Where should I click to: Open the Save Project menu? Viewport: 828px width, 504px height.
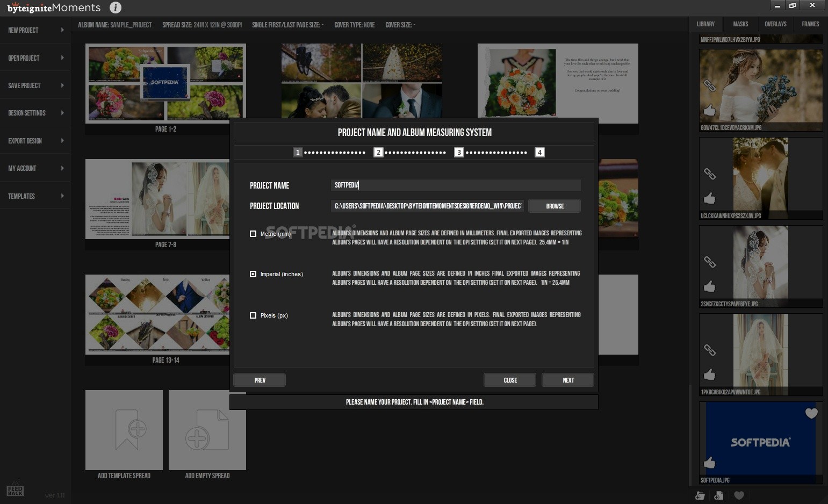click(x=35, y=85)
